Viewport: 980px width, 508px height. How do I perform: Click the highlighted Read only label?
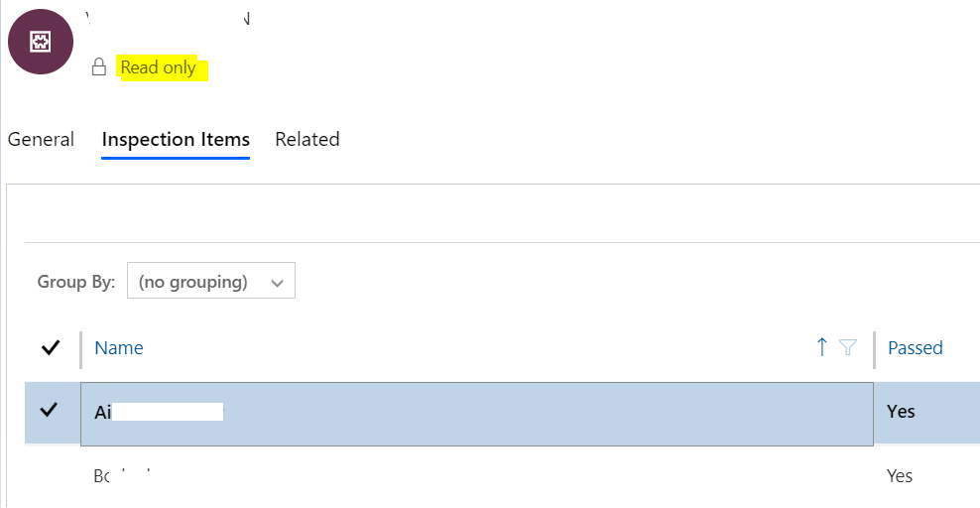click(x=158, y=67)
